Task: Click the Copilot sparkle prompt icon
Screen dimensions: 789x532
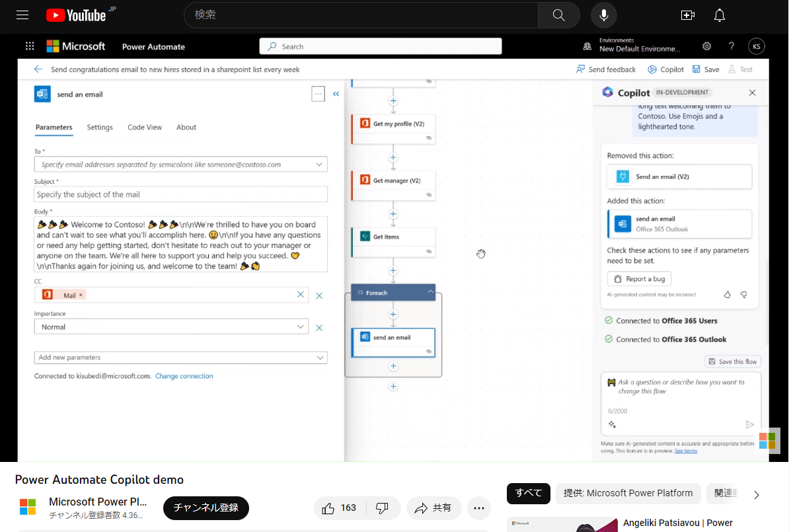Action: (x=613, y=425)
